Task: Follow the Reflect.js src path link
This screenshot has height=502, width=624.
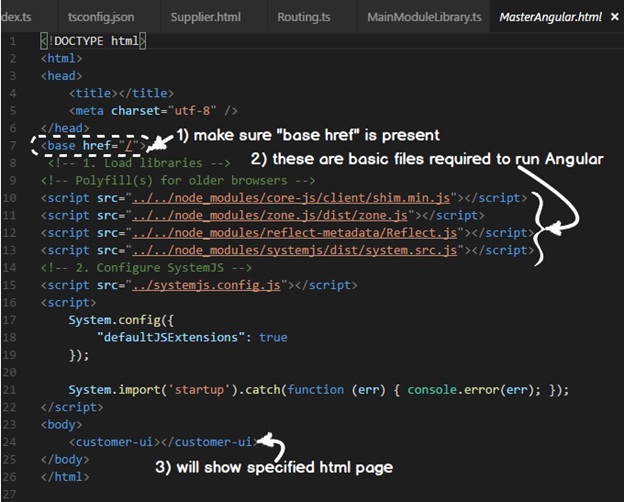Action: [x=294, y=233]
